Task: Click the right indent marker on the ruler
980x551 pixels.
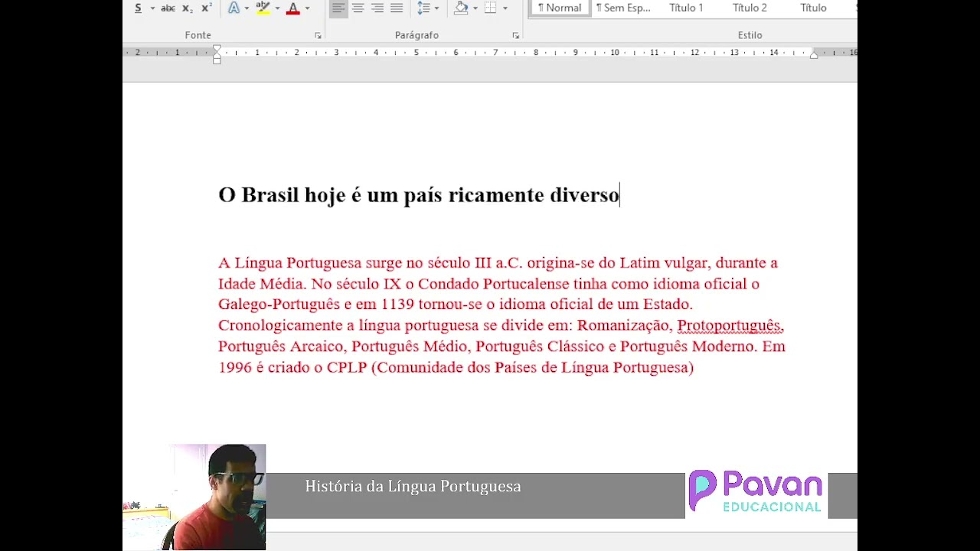Action: click(x=814, y=54)
